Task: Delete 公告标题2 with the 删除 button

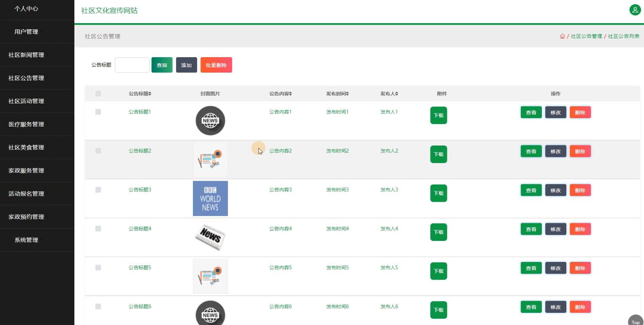Action: pos(580,151)
